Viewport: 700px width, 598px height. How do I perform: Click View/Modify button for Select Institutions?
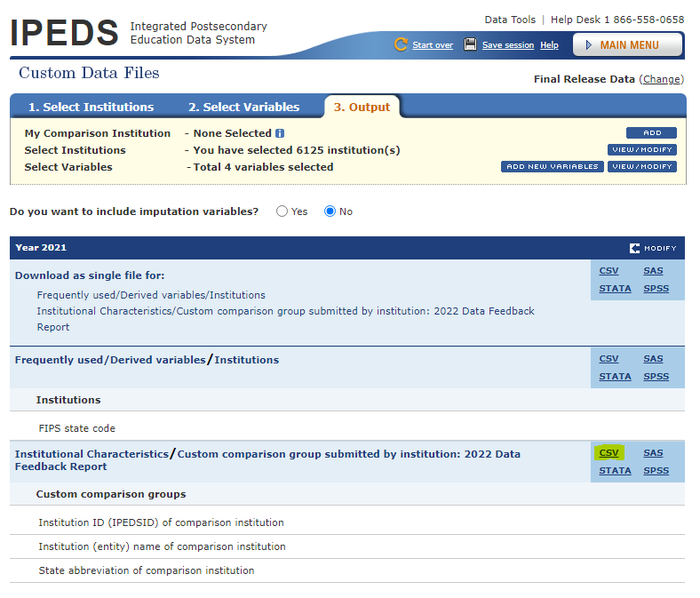[x=642, y=149]
